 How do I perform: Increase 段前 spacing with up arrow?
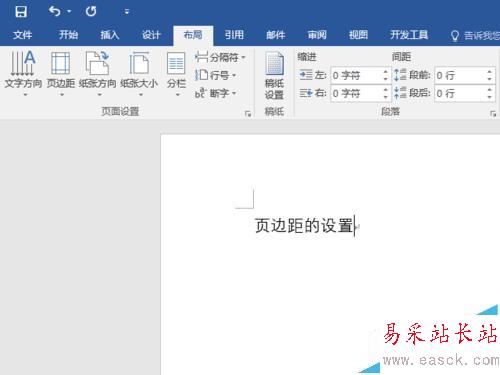489,72
